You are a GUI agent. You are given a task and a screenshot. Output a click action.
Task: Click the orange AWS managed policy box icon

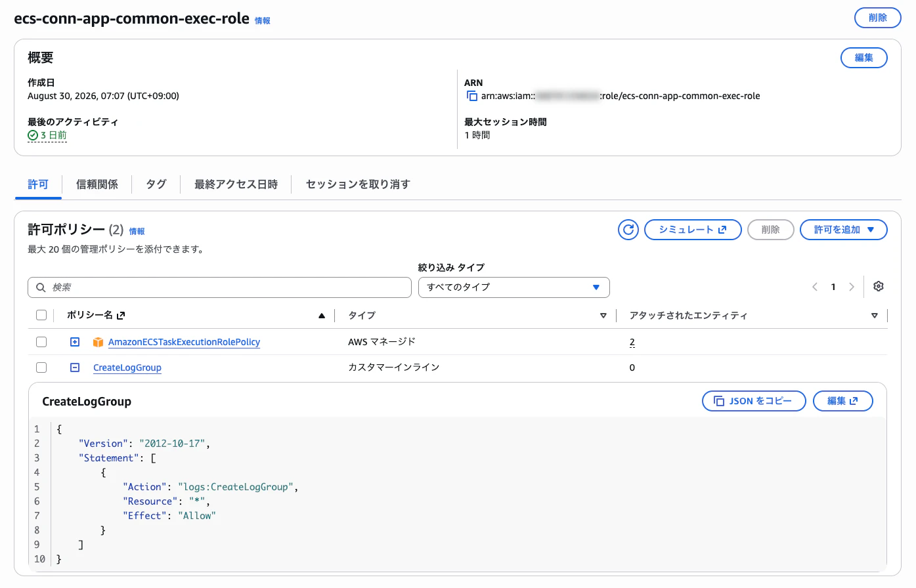[x=98, y=342]
